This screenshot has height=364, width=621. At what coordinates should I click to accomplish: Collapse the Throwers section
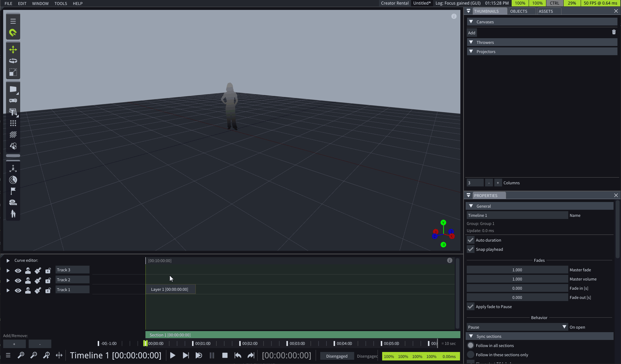(x=471, y=42)
